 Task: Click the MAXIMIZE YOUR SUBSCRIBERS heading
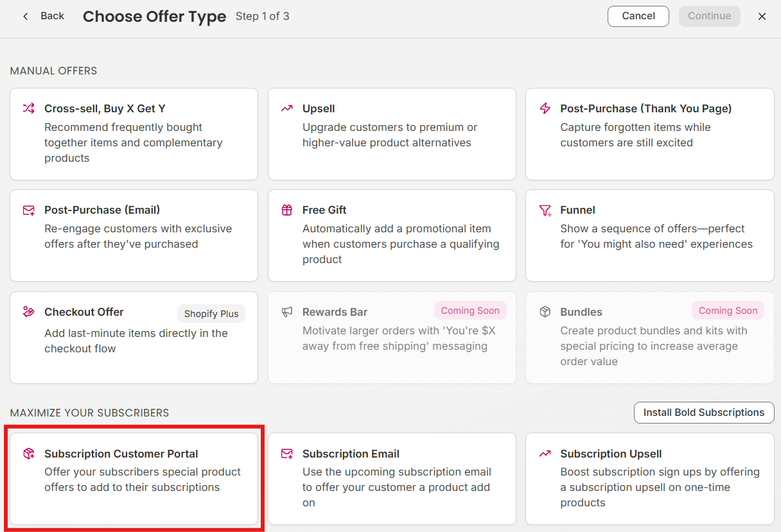(90, 413)
